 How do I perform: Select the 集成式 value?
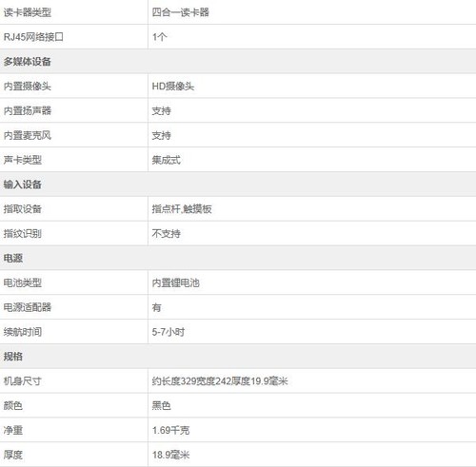coord(166,160)
